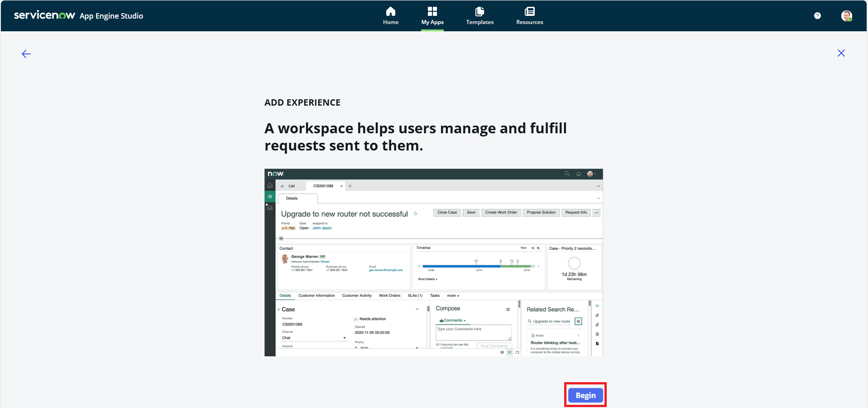Click the blue Timeline progress bar

pos(461,267)
